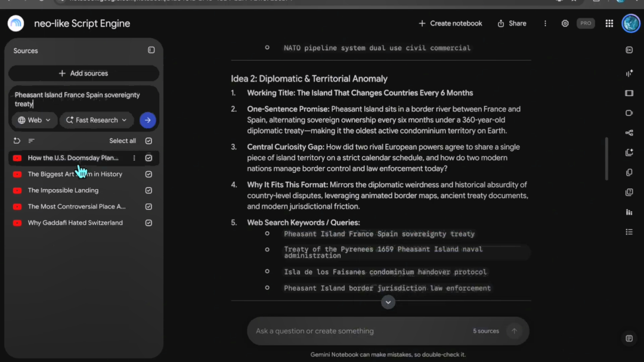The image size is (644, 362).
Task: Open Flashcards tool in studio sidebar
Action: point(629,172)
